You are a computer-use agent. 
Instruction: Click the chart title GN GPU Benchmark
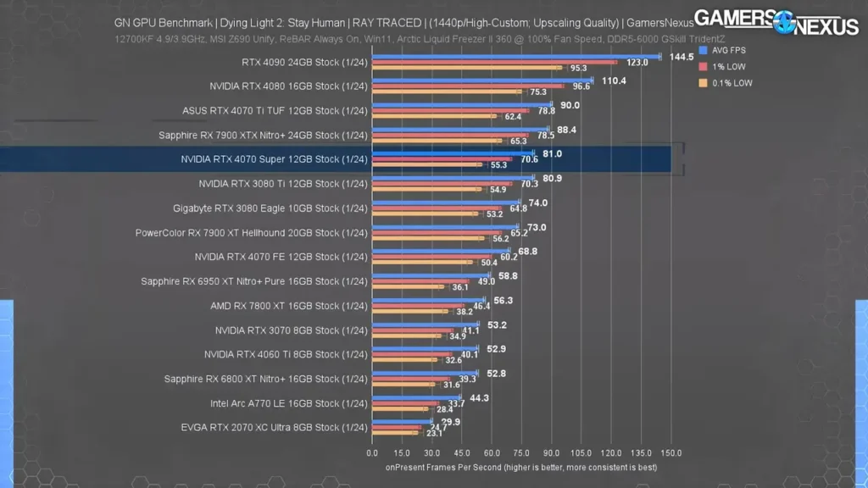point(403,23)
